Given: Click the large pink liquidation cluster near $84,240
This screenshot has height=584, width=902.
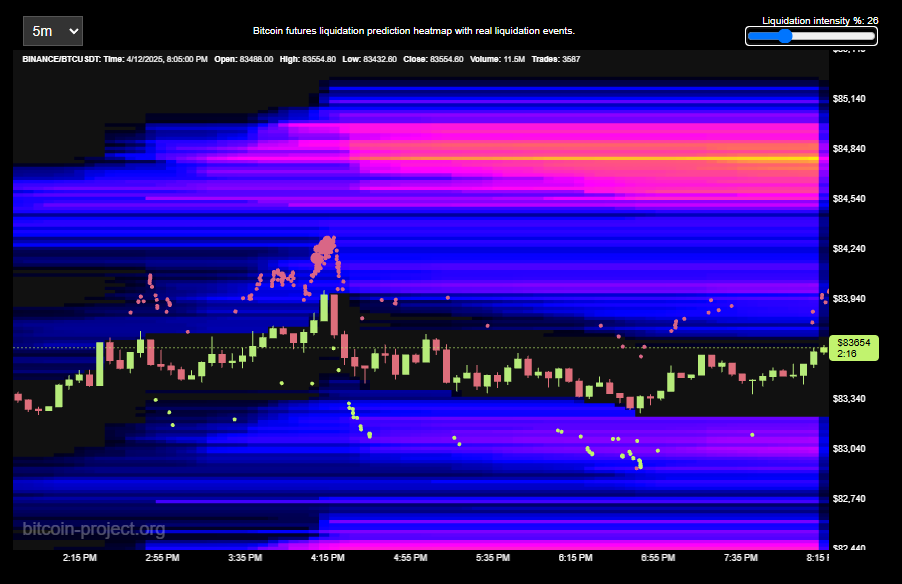Looking at the screenshot, I should [x=324, y=252].
